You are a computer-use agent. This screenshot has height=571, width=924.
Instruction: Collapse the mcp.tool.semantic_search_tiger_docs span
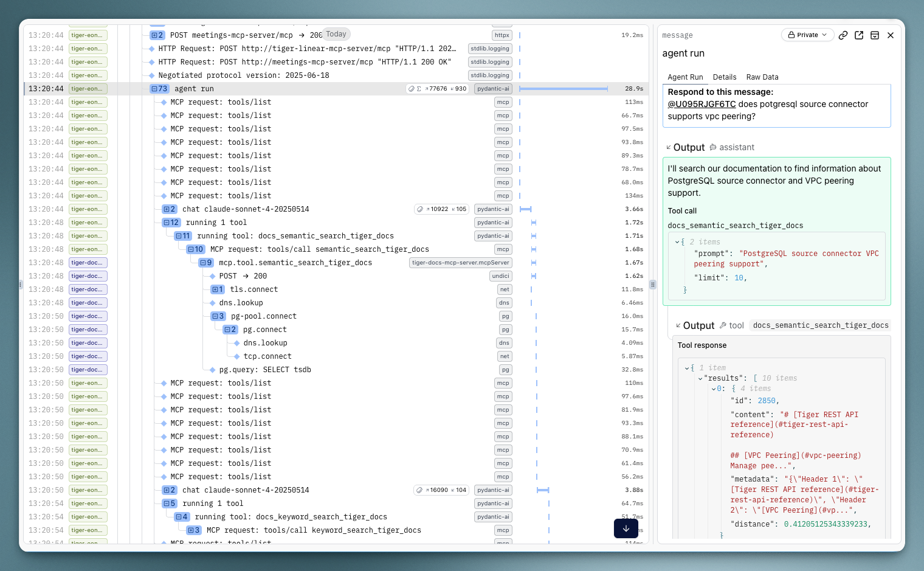coord(202,262)
